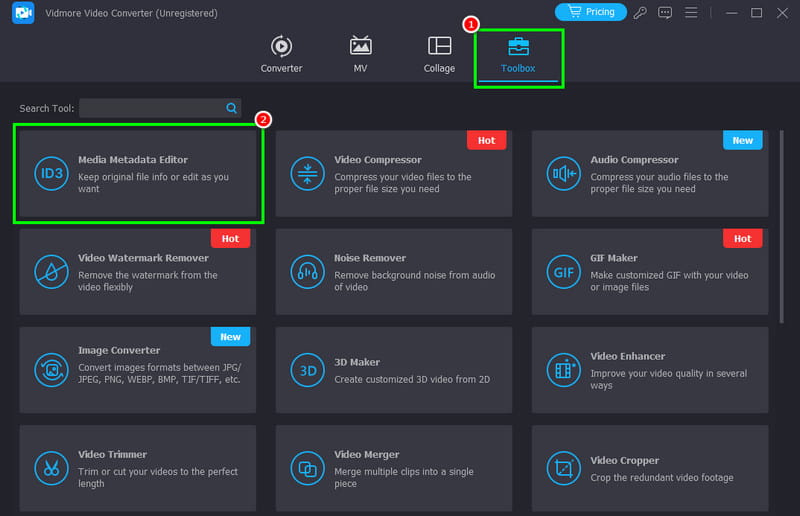Click the Converter circular arrow icon

point(281,46)
